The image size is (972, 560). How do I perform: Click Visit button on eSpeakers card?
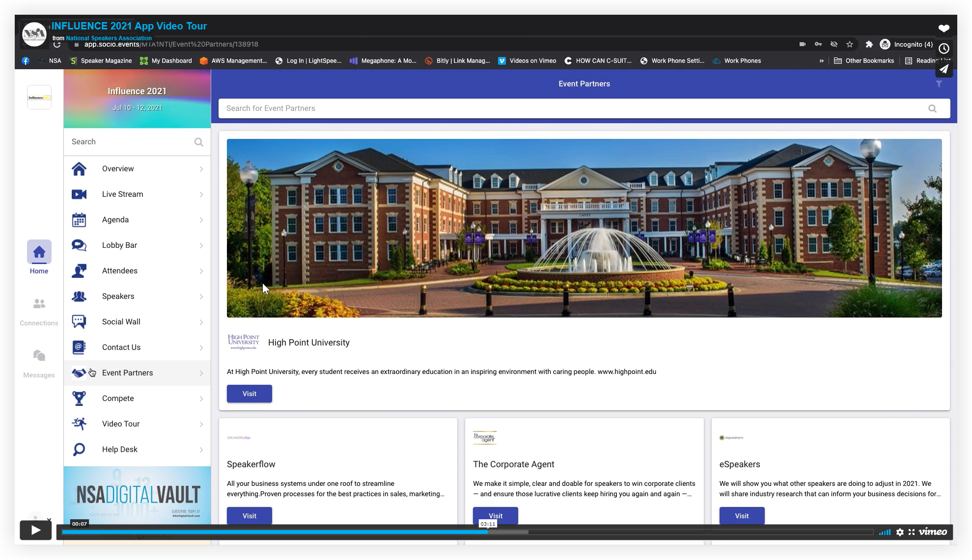(x=742, y=515)
